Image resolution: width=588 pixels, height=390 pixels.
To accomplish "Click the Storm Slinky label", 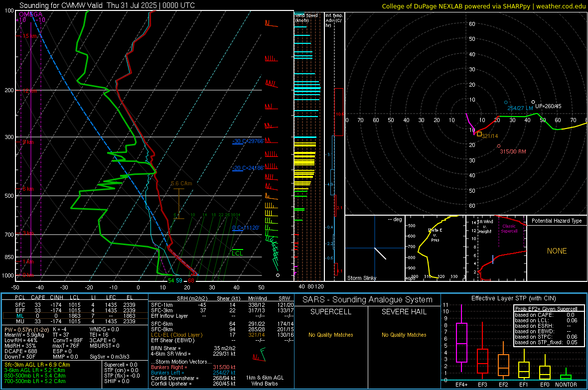I will (361, 278).
